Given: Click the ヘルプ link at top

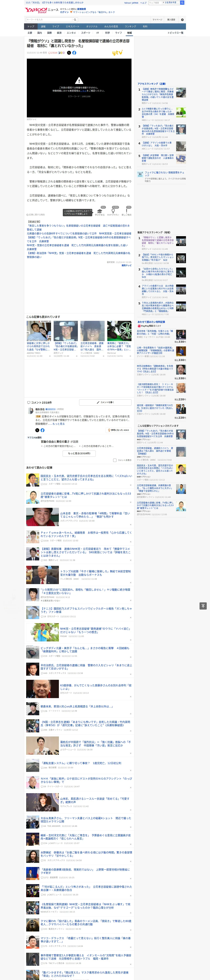Looking at the screenshot, I should pos(143,3).
